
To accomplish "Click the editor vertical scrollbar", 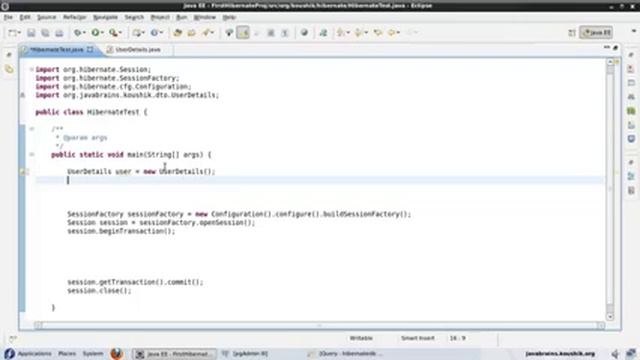I will pos(610,189).
